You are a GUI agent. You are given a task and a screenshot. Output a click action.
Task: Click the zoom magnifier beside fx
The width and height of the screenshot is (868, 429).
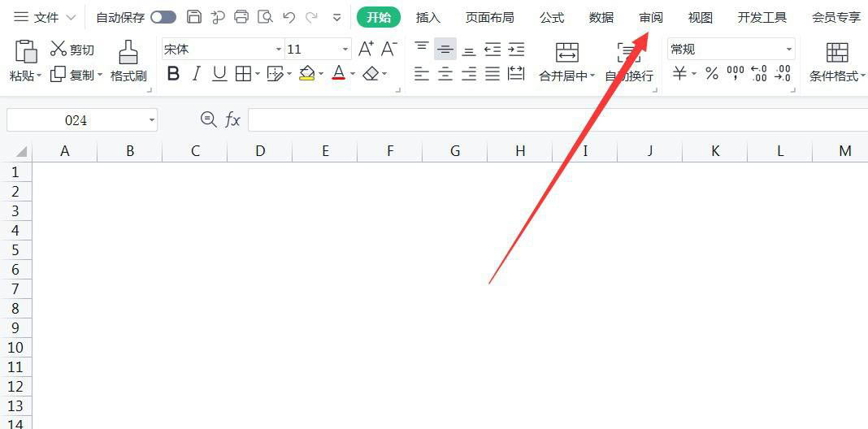(x=208, y=119)
